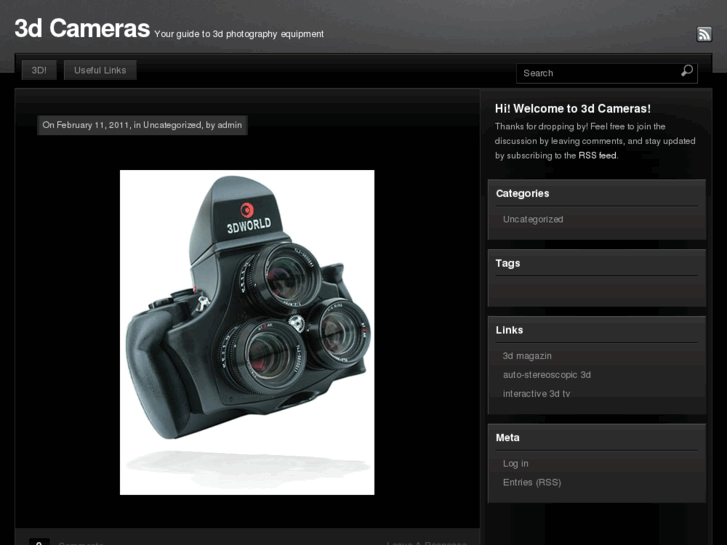This screenshot has height=545, width=727.
Task: Select the Meta widget heading
Action: click(507, 437)
